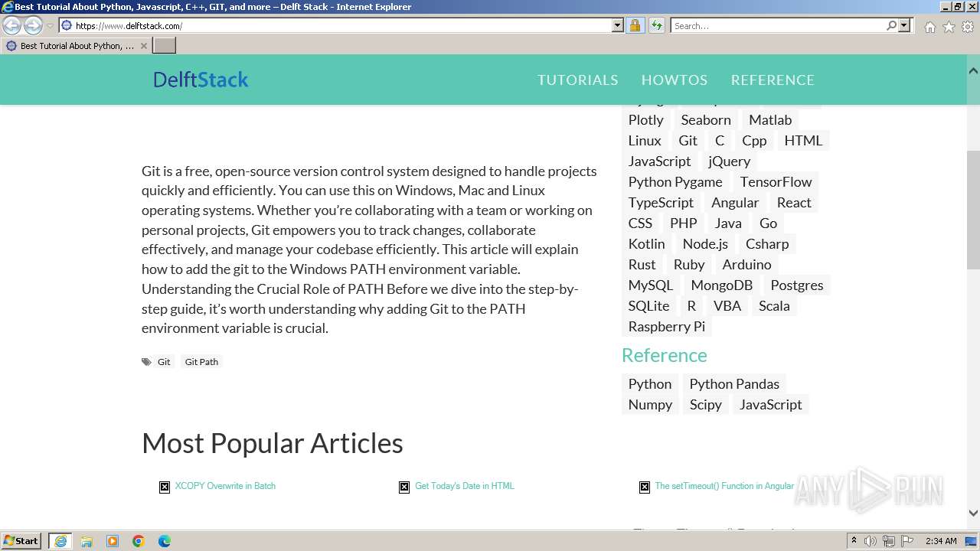Open the Postgres tag

point(797,285)
